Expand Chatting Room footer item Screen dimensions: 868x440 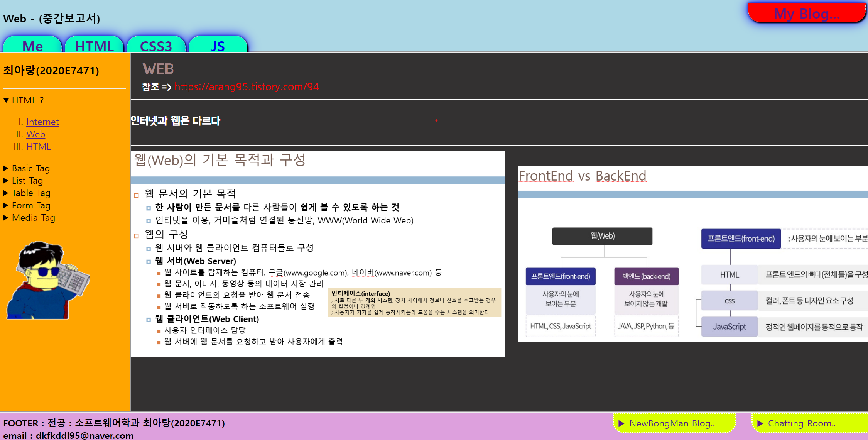(x=801, y=423)
